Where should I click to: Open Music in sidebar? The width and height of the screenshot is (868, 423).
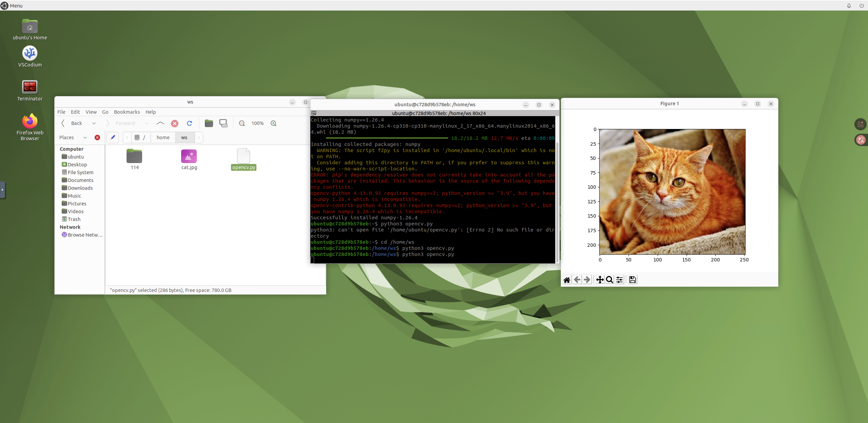(74, 196)
